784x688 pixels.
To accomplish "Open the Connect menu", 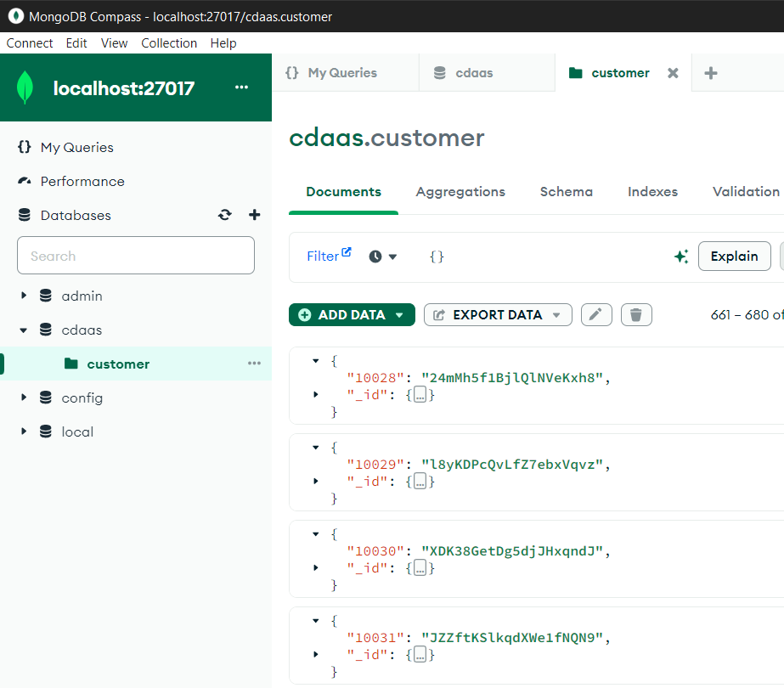I will [30, 43].
